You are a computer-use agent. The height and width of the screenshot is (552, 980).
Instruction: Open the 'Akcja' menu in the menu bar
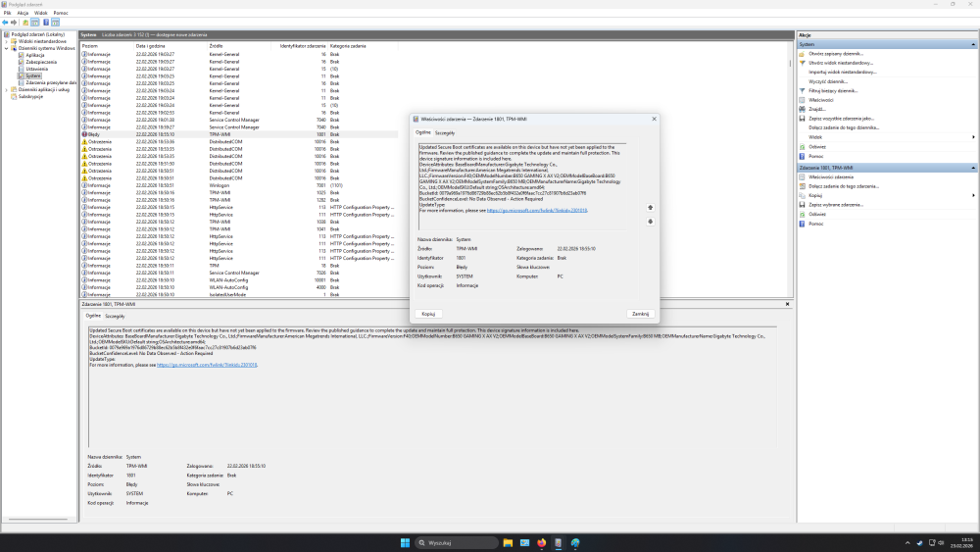pos(23,13)
